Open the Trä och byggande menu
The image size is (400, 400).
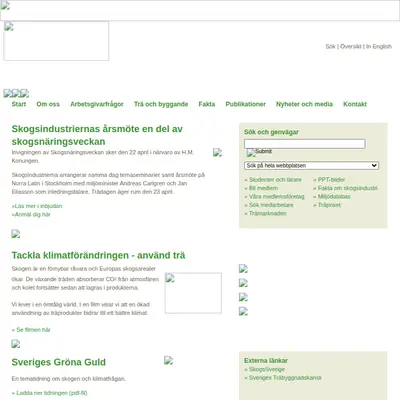161,104
